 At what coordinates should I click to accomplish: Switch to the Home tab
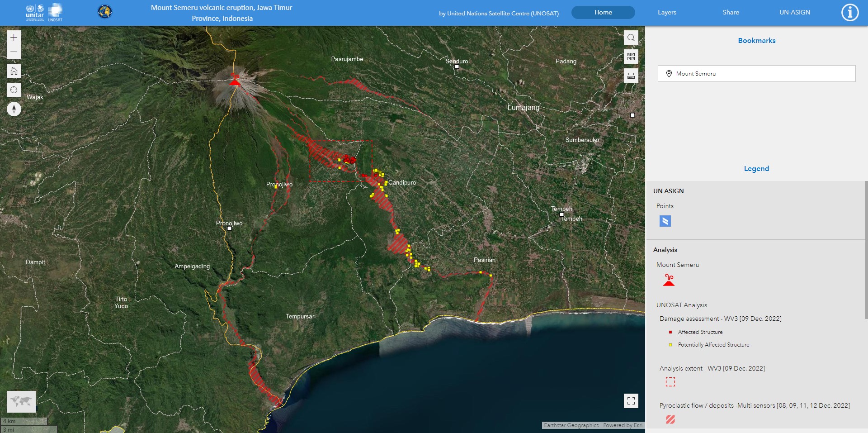tap(603, 13)
